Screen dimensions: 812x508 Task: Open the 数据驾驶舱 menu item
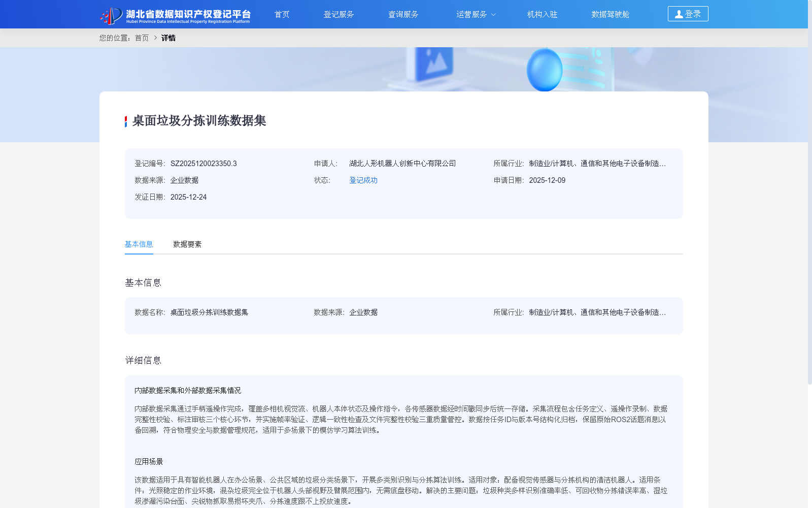click(x=610, y=14)
